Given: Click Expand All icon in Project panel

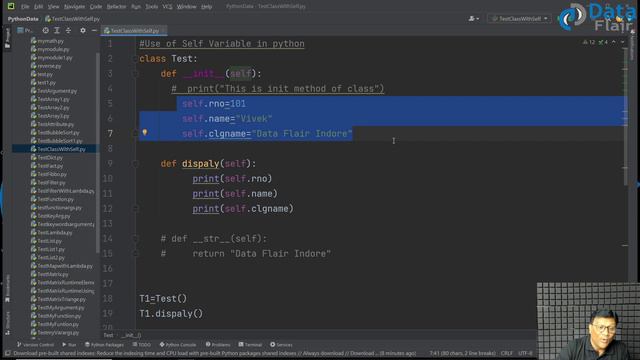Looking at the screenshot, I should pos(57,30).
